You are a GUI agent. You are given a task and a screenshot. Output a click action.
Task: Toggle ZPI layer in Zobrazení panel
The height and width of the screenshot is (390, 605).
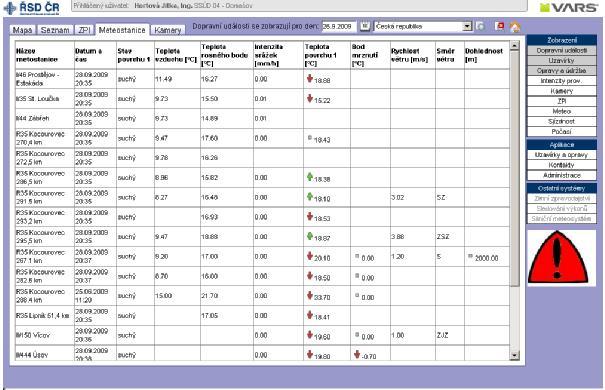pos(561,101)
